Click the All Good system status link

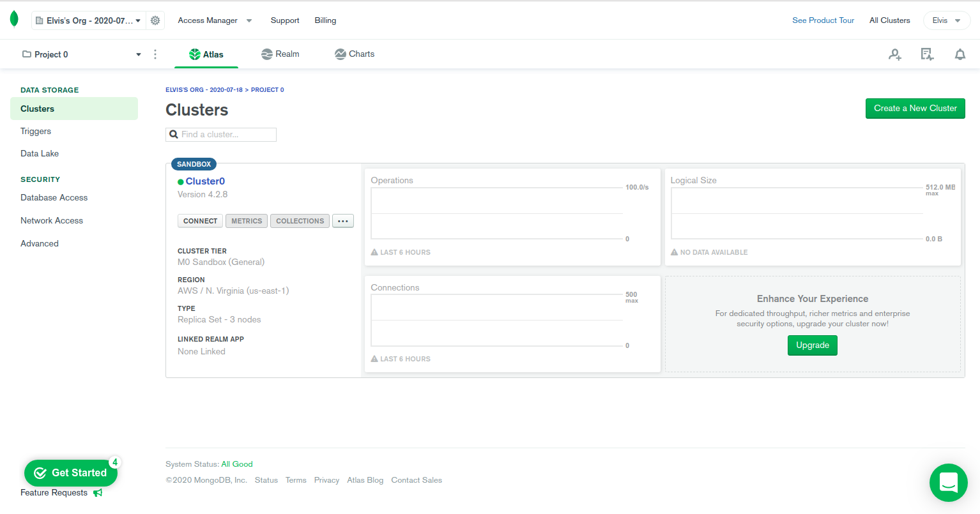coord(237,464)
